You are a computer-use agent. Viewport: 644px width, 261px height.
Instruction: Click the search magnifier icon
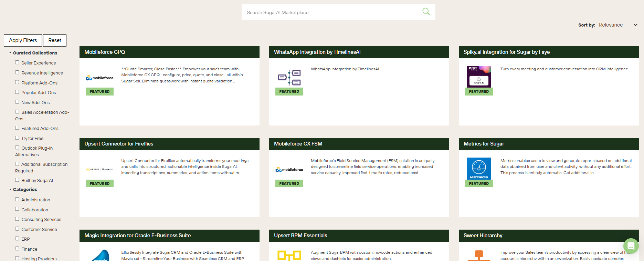coord(426,12)
